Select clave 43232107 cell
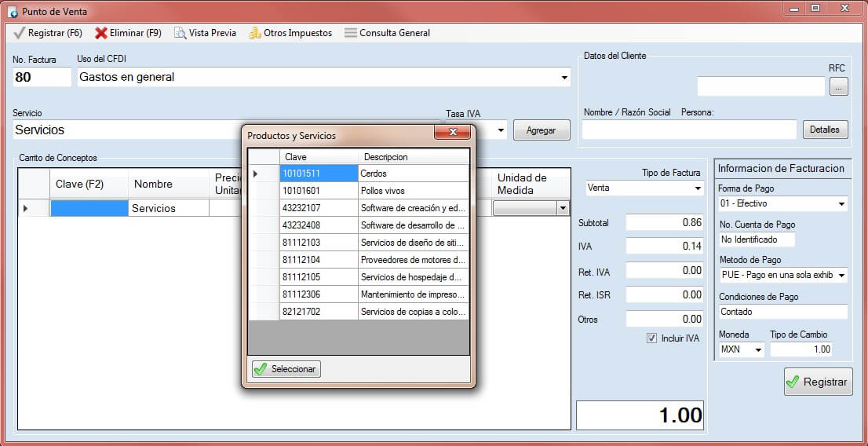The image size is (868, 446). [319, 208]
